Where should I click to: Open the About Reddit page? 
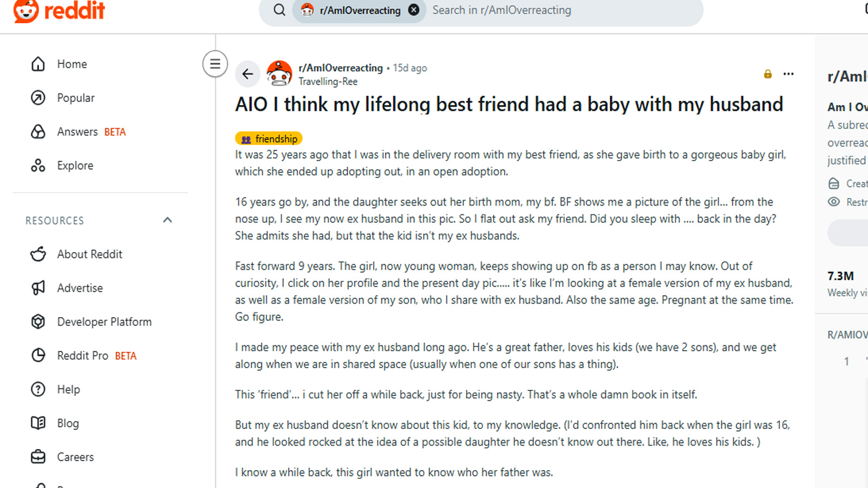click(x=90, y=254)
